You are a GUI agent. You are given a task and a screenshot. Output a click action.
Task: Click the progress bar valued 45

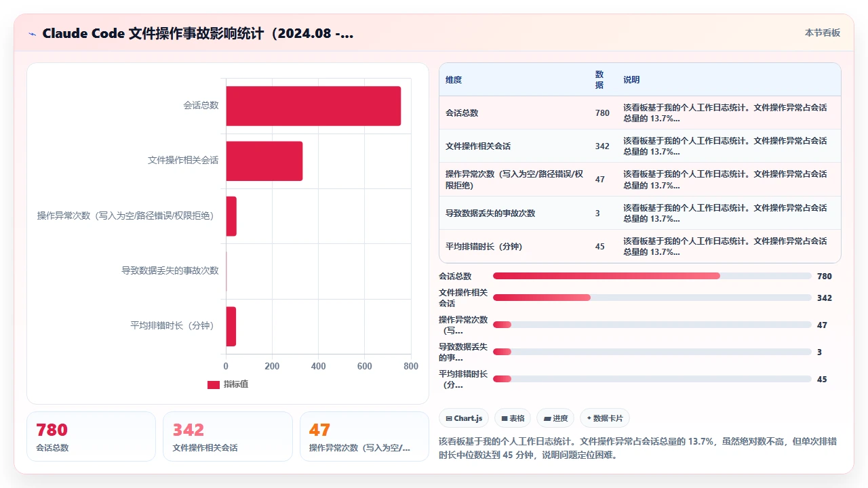tap(652, 379)
